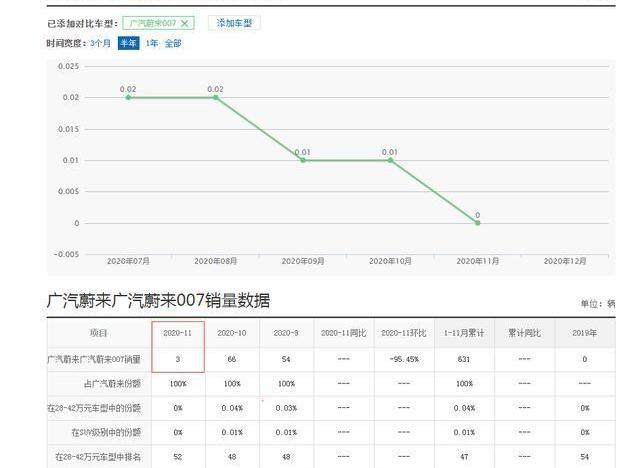
Task: Click the 2020年08月 chart data point
Action: coord(215,97)
